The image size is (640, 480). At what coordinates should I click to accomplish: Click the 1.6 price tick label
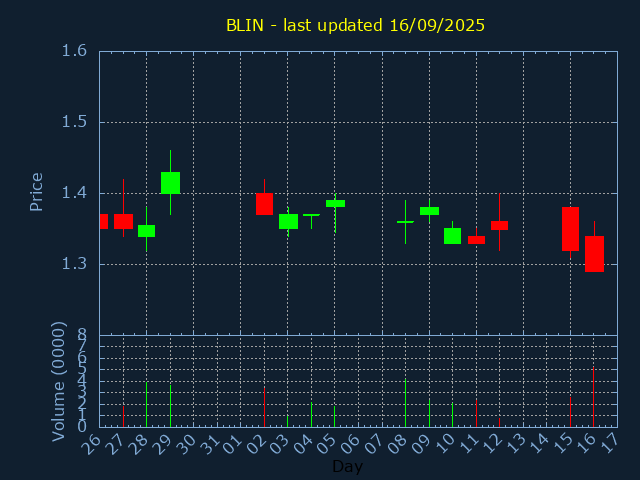coord(74,51)
